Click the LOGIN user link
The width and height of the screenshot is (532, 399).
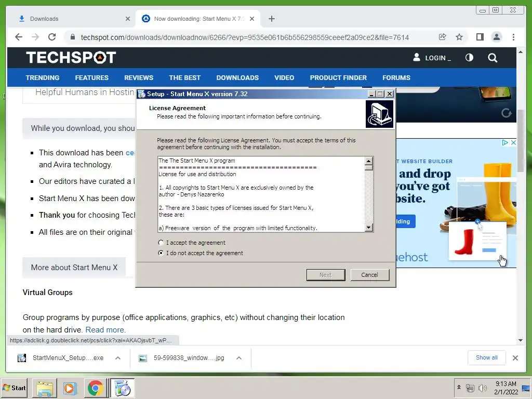432,58
